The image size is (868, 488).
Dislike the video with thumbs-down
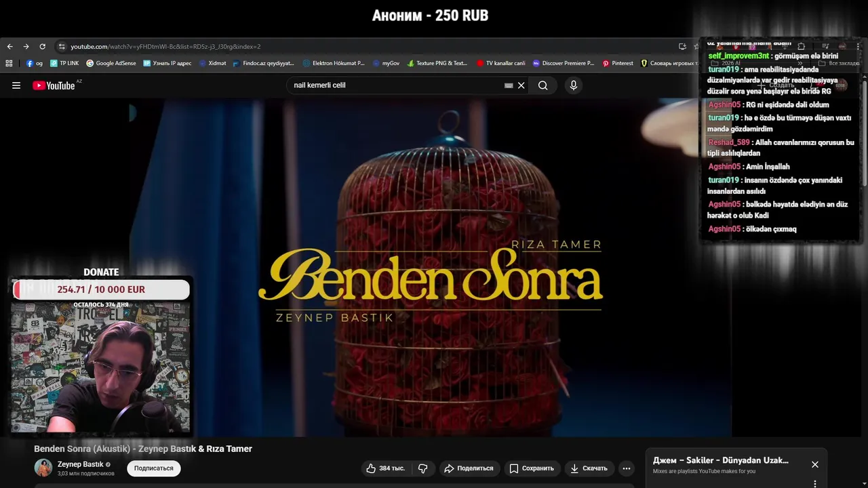[x=423, y=468]
